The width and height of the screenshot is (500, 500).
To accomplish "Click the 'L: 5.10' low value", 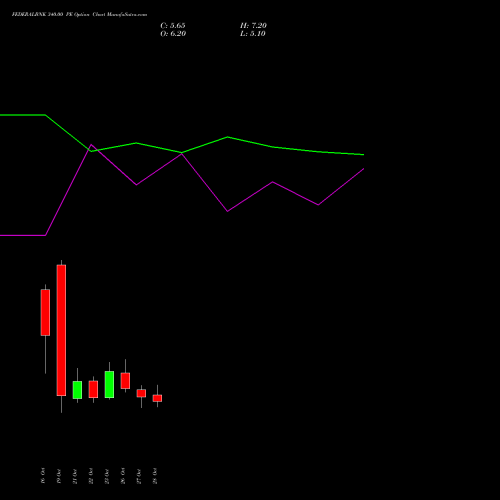I will click(x=253, y=34).
